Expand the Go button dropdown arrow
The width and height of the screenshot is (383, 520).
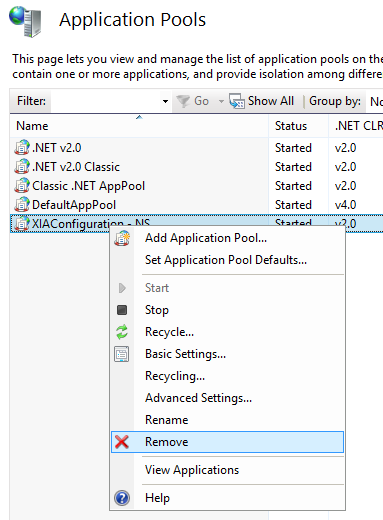click(x=221, y=101)
